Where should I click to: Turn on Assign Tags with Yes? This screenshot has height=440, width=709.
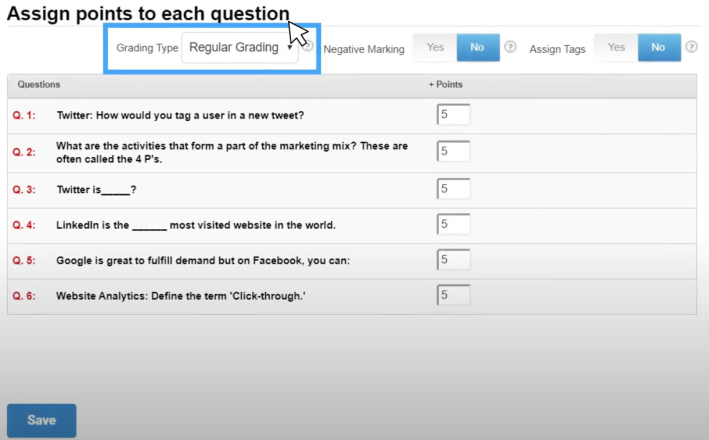(616, 47)
